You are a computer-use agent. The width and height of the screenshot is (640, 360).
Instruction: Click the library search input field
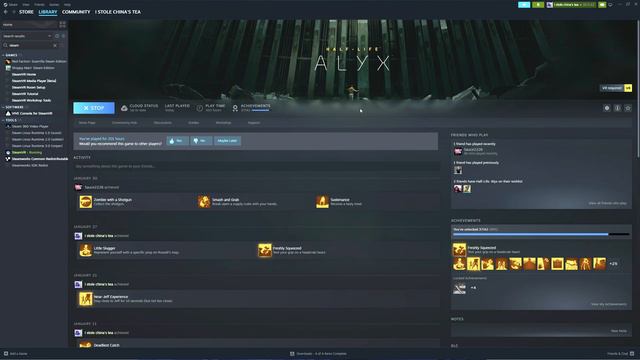point(29,45)
